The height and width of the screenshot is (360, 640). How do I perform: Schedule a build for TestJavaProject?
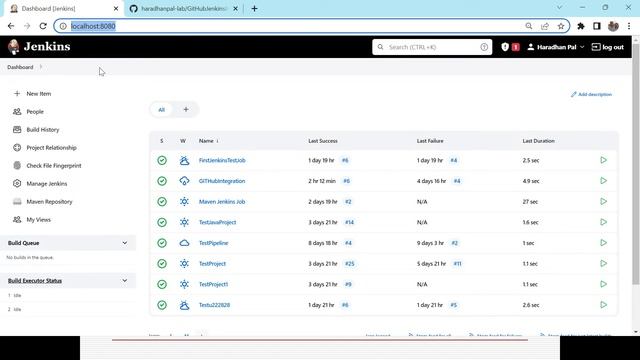point(603,222)
